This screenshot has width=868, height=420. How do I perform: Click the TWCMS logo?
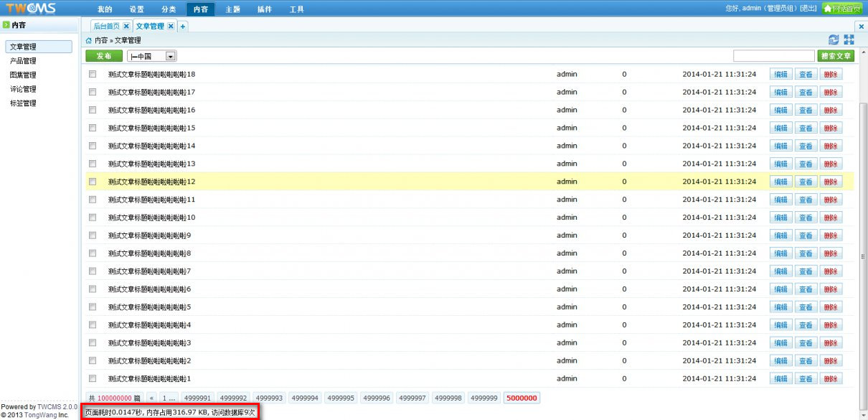(32, 9)
